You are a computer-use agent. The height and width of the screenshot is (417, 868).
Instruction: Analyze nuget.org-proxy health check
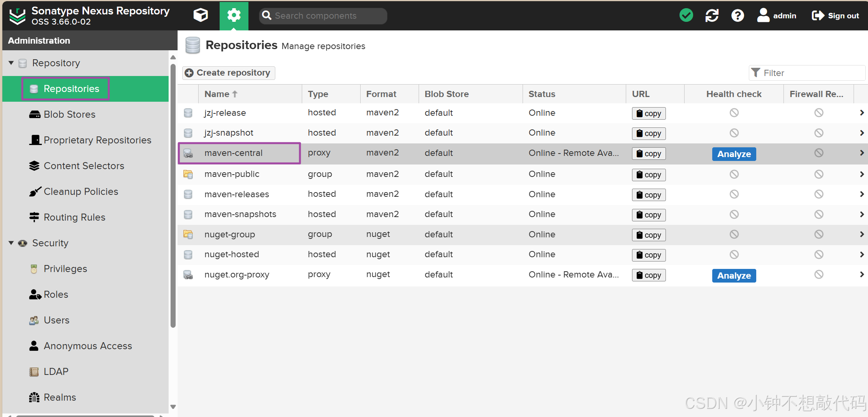click(x=734, y=276)
